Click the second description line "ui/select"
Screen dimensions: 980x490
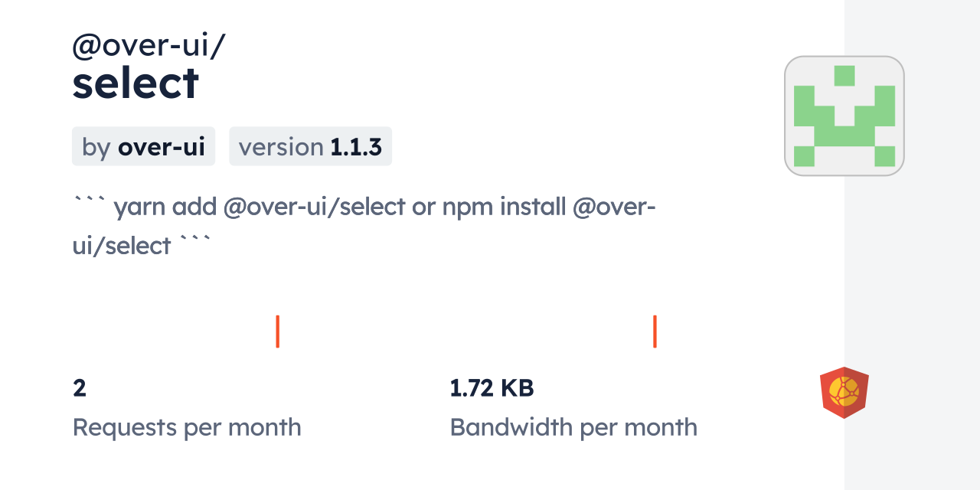click(x=122, y=246)
